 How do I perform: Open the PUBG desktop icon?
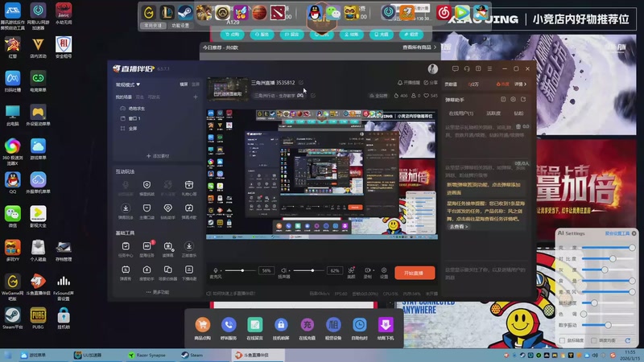(38, 318)
